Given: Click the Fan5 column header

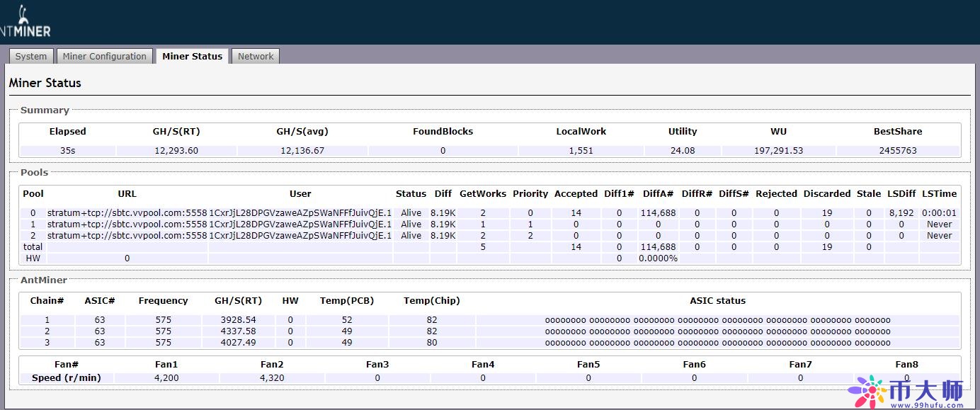Looking at the screenshot, I should click(588, 364).
